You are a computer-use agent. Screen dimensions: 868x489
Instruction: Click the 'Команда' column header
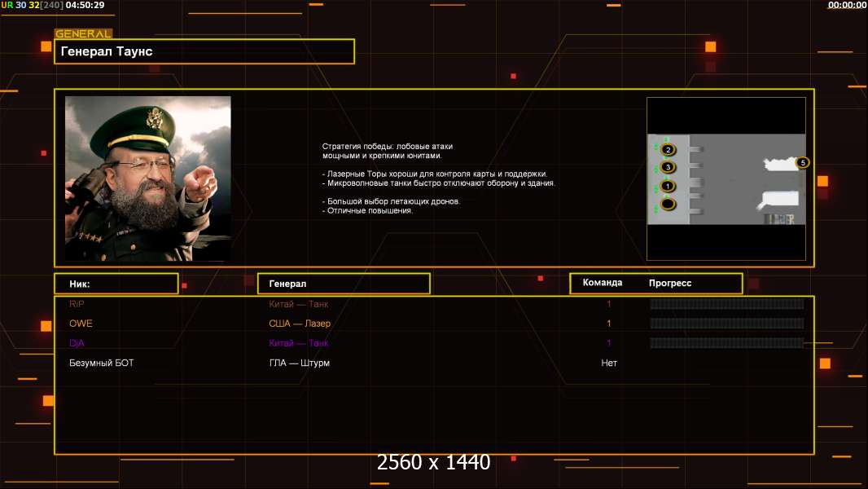603,283
